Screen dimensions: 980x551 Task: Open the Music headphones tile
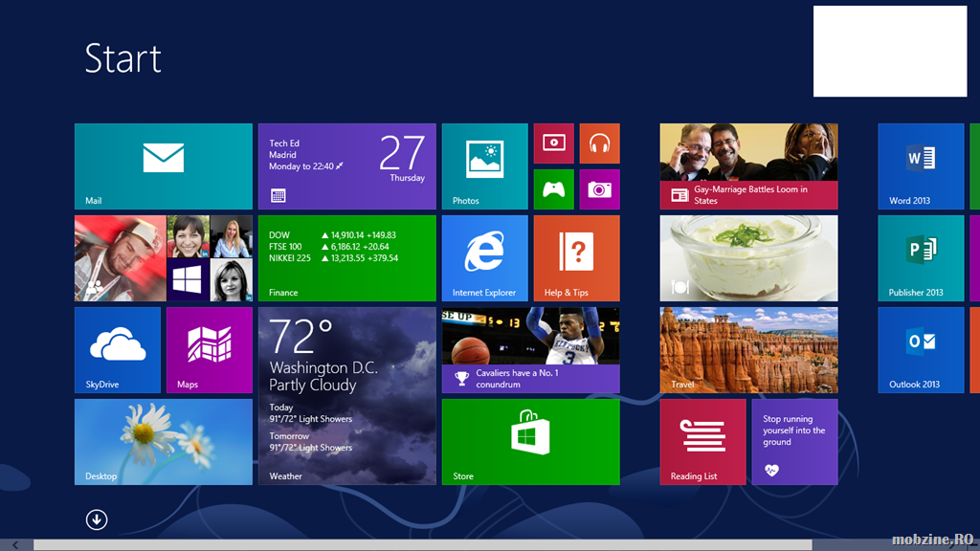coord(599,143)
